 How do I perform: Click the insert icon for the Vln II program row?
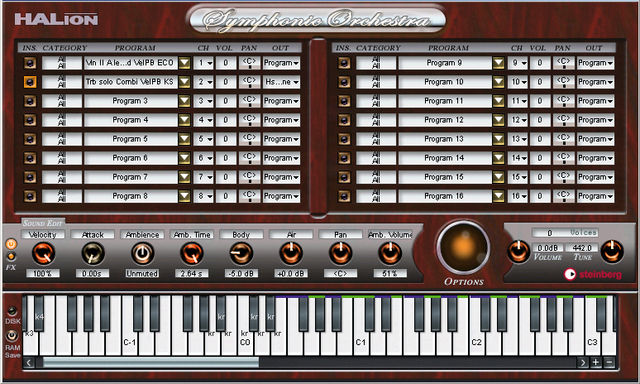[30, 63]
